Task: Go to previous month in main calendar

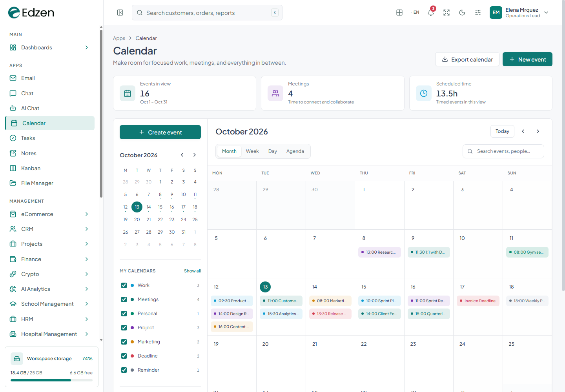Action: (x=523, y=131)
